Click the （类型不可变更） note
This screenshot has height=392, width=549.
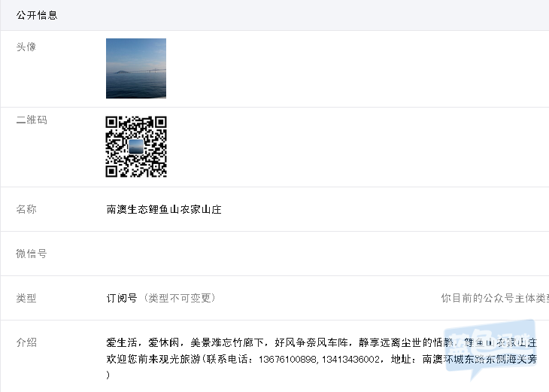click(x=180, y=298)
